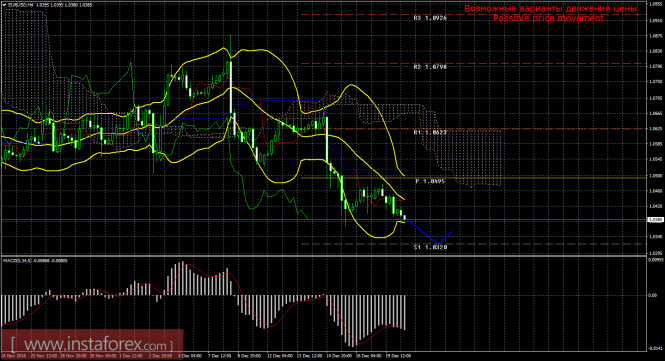Click the S1 1.0320 support label
The width and height of the screenshot is (665, 361).
[430, 247]
